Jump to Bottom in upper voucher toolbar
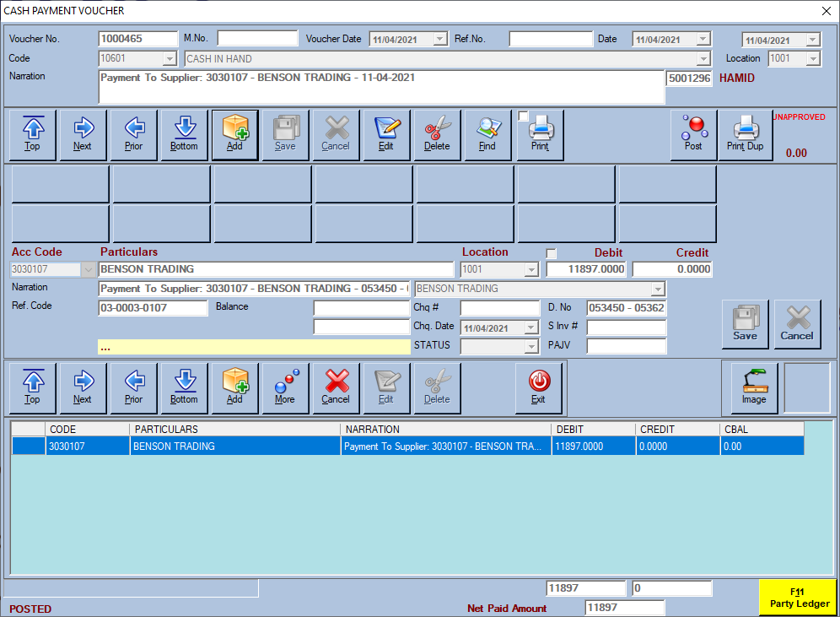The height and width of the screenshot is (617, 840). pyautogui.click(x=185, y=135)
